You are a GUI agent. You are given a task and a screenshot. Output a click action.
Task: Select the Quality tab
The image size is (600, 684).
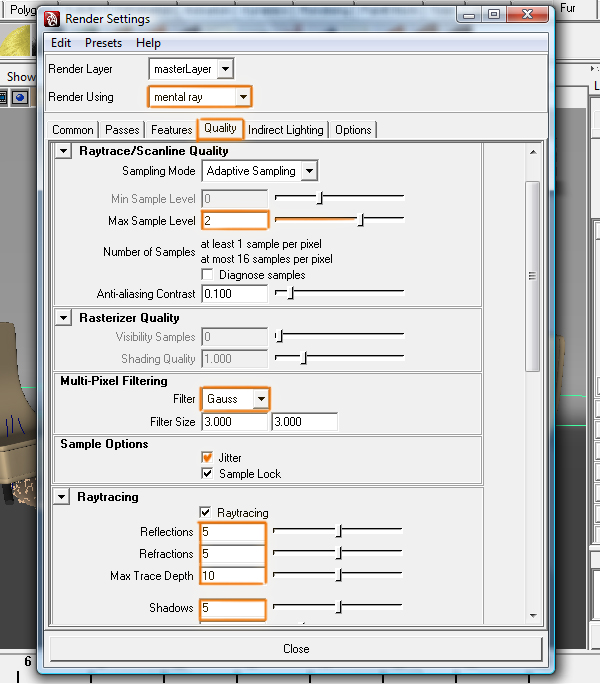click(x=220, y=129)
